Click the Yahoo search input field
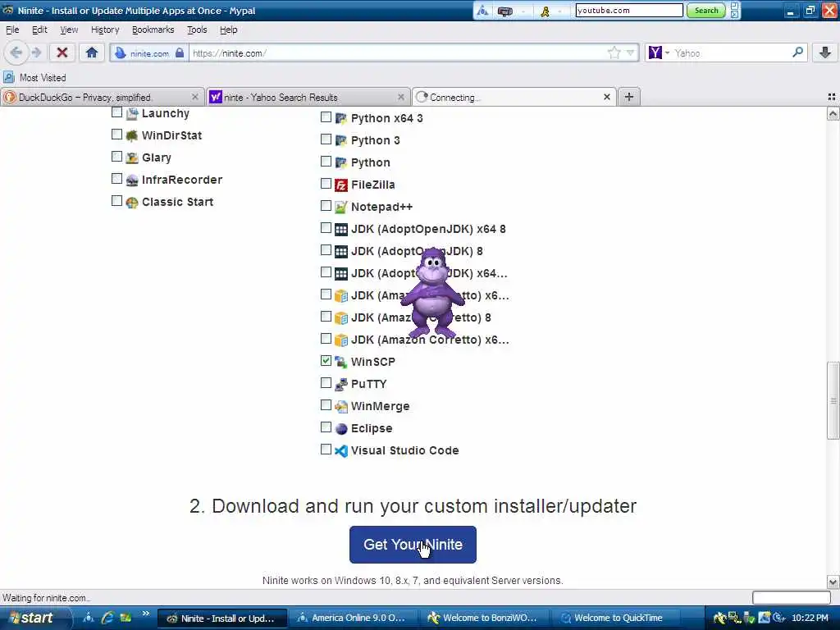 point(731,53)
